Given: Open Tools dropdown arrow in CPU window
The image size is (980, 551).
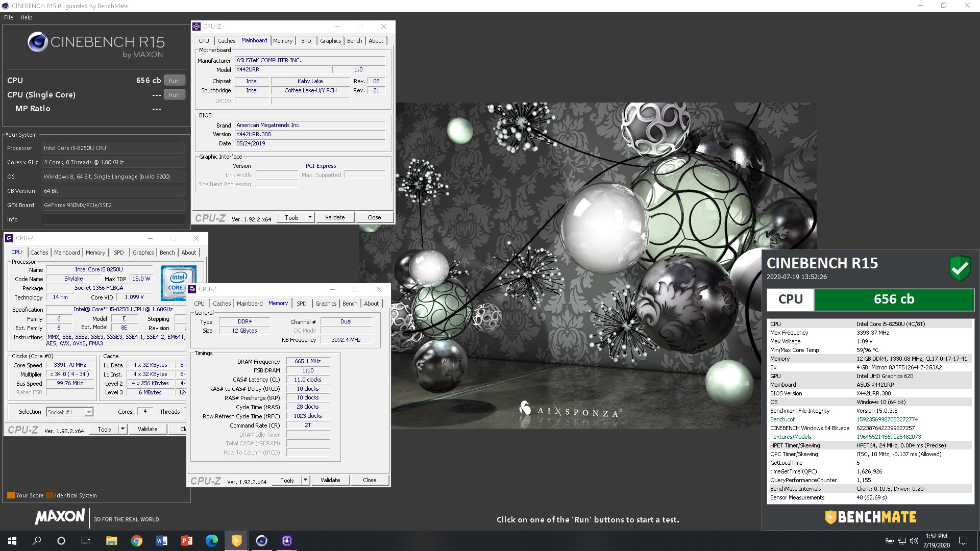Looking at the screenshot, I should (x=122, y=429).
